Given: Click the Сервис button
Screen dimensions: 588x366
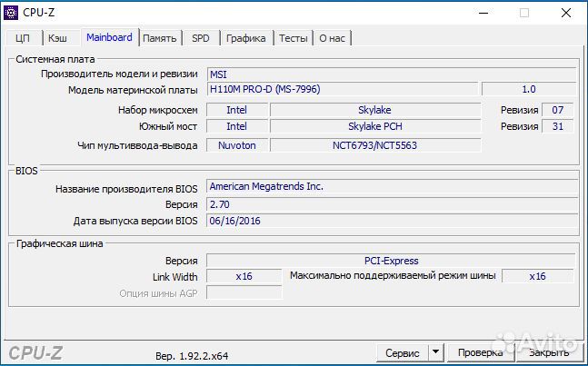Looking at the screenshot, I should [x=403, y=353].
